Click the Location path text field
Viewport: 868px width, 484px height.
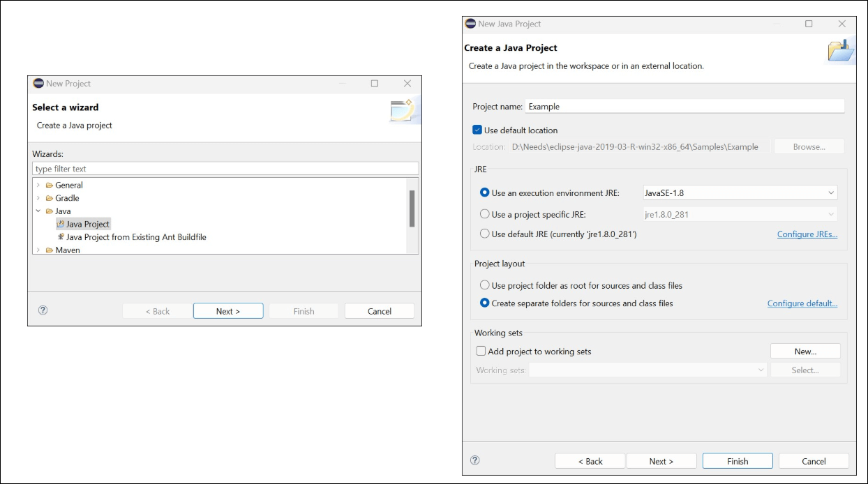[639, 147]
